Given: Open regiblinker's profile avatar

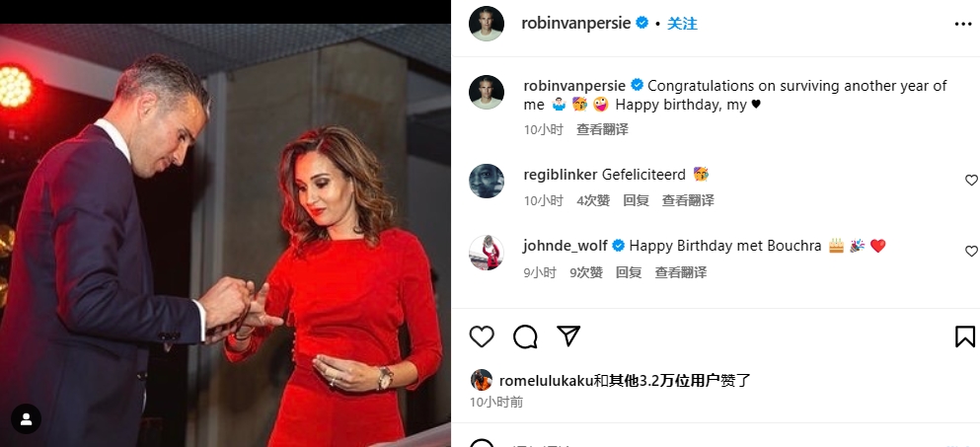Looking at the screenshot, I should [487, 182].
